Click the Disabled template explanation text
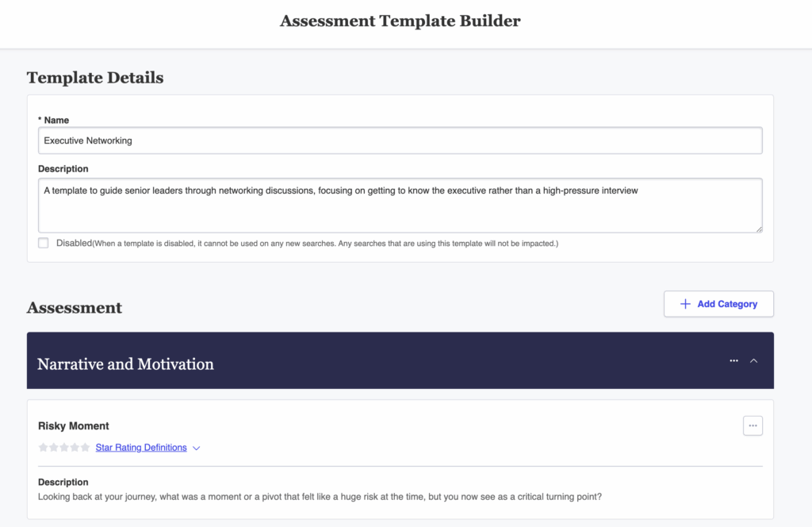 325,244
